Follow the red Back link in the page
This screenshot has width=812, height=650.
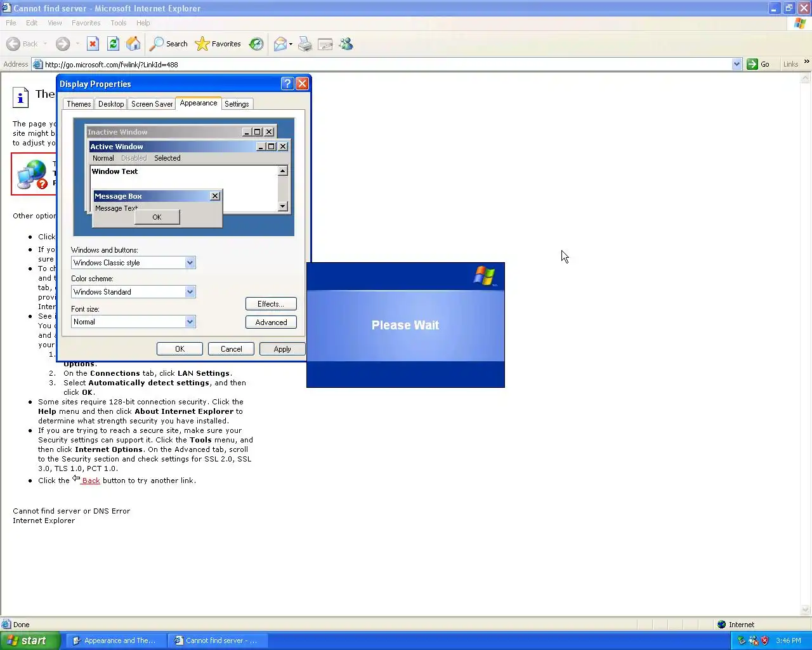point(91,481)
